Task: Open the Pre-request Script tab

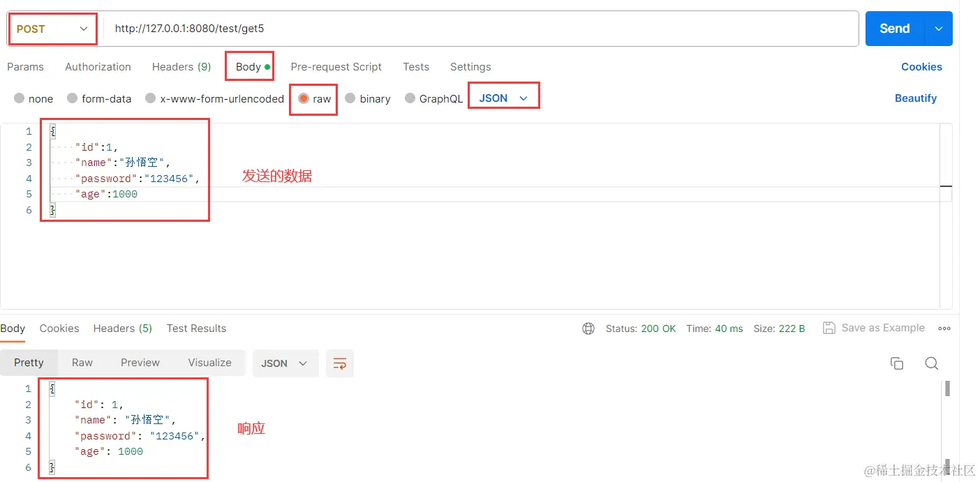Action: tap(336, 67)
